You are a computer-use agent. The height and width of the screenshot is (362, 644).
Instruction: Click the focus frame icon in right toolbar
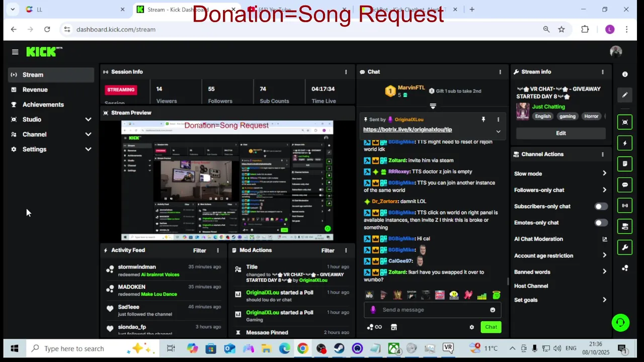(x=625, y=122)
